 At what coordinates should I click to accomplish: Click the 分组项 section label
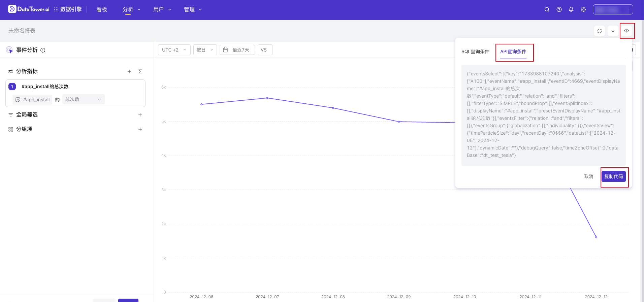(x=24, y=129)
